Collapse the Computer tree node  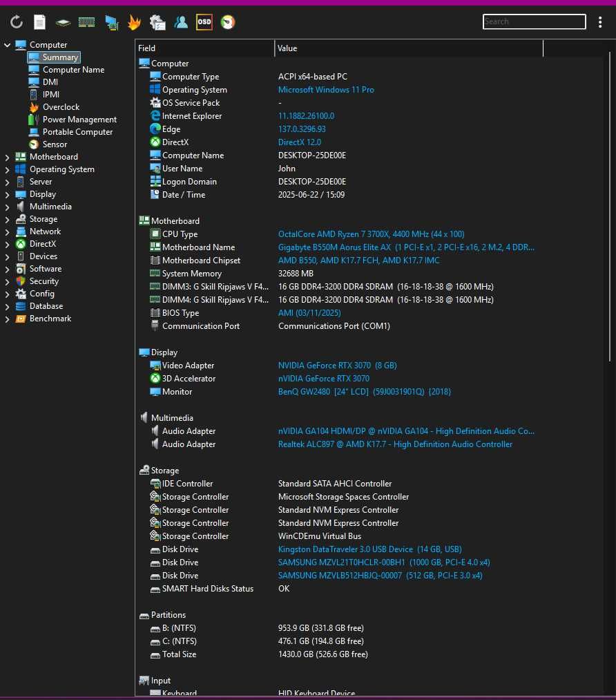(7, 45)
